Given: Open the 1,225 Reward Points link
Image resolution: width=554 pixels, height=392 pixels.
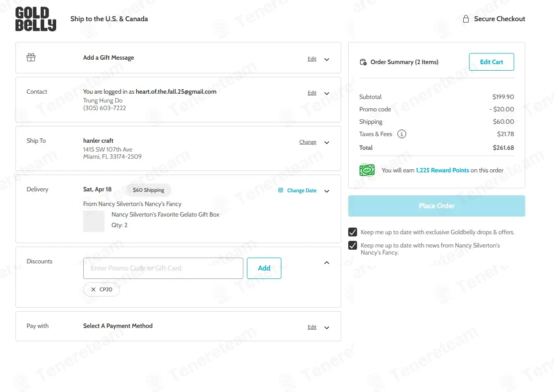Looking at the screenshot, I should coord(442,170).
